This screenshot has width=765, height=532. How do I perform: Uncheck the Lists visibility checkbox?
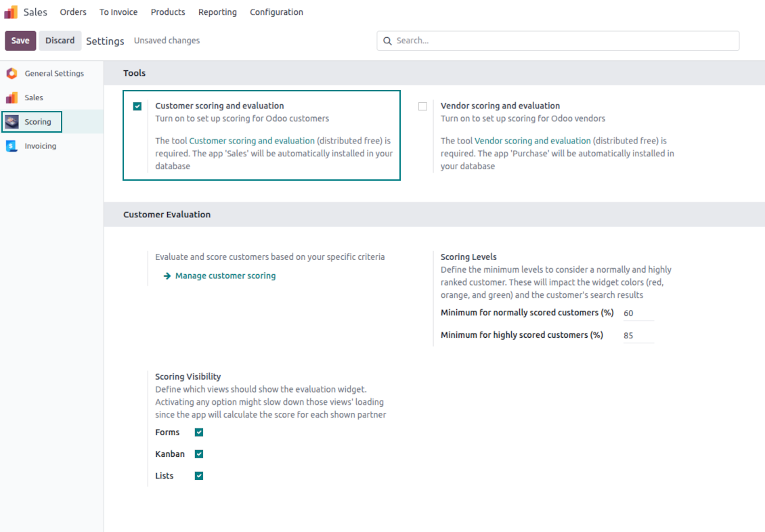[x=198, y=475]
